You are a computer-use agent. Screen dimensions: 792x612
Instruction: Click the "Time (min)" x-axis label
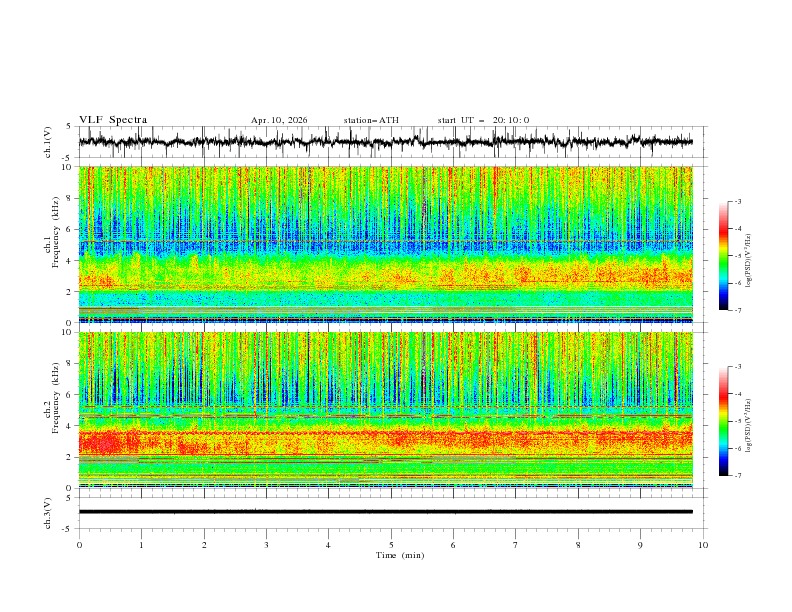[400, 555]
